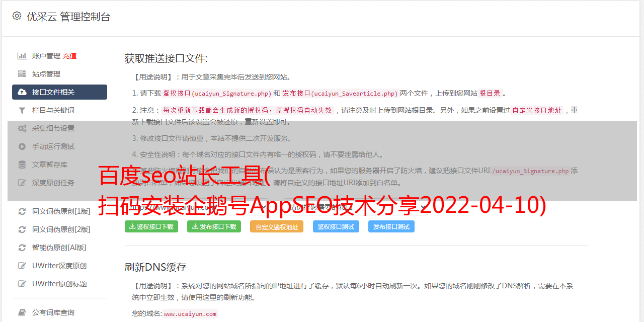Click the /ucaiyun_Signature.php URI text
644x322 pixels.
click(530, 171)
